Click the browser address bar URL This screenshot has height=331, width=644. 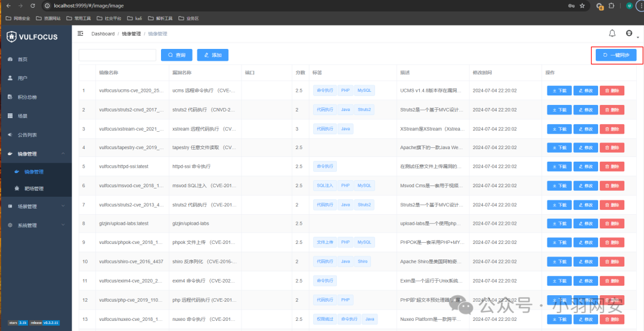89,6
